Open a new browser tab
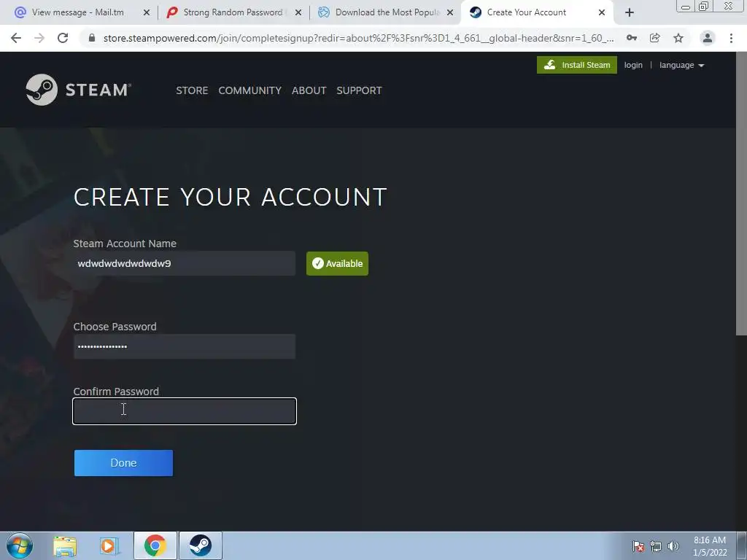 tap(630, 13)
